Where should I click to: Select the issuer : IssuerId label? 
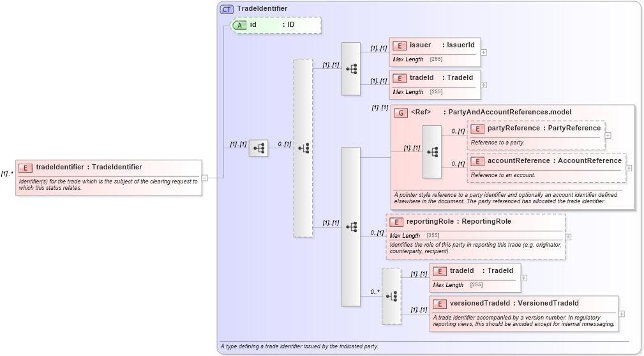coord(442,45)
